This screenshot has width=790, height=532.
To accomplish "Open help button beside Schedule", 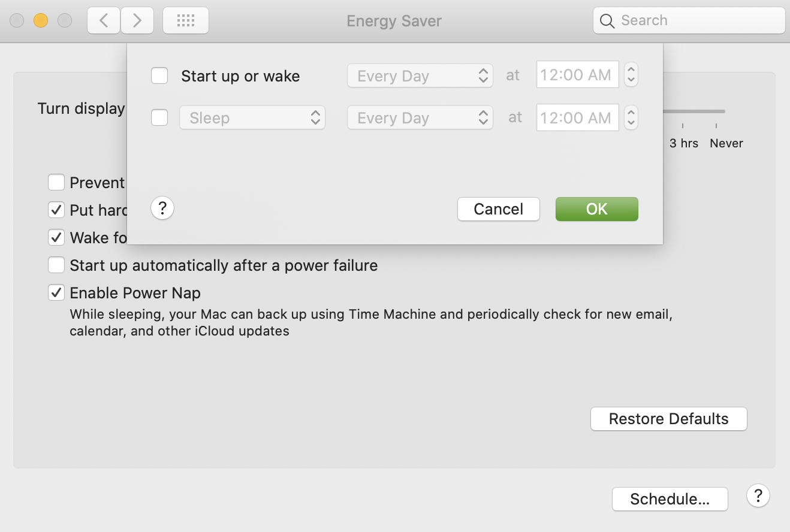I will 758,495.
